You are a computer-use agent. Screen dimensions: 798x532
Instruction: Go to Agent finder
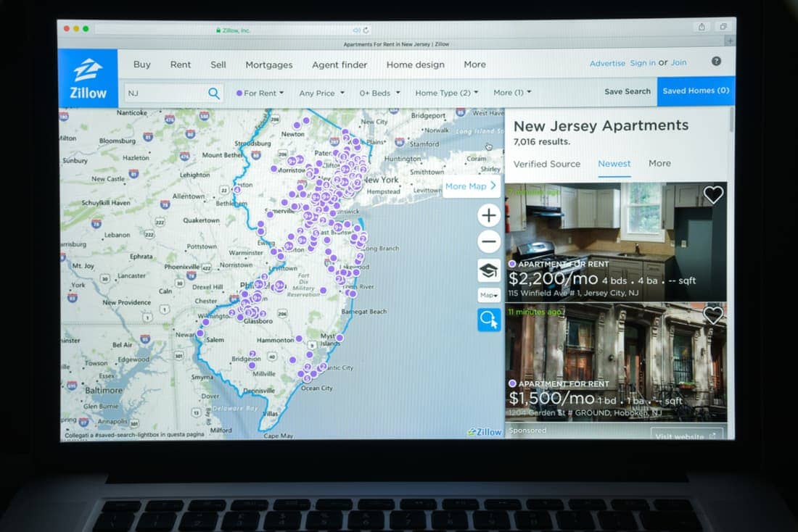[x=340, y=65]
